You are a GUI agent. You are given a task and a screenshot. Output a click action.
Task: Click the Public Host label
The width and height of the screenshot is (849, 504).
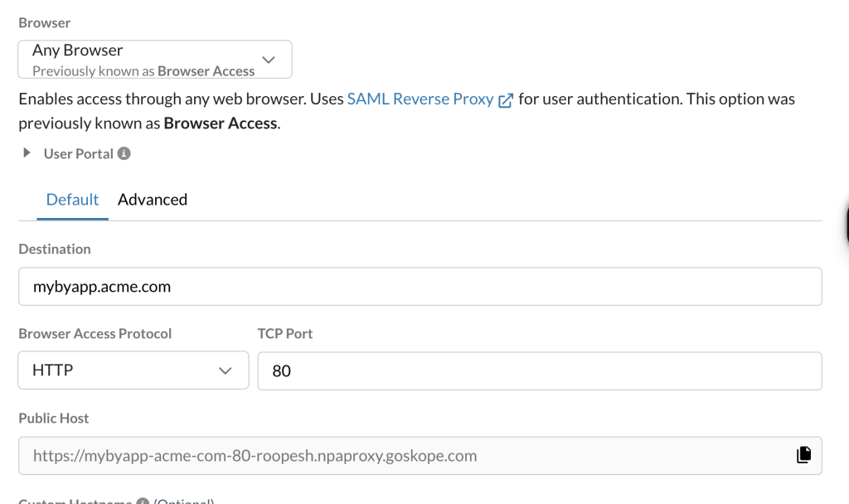coord(54,419)
